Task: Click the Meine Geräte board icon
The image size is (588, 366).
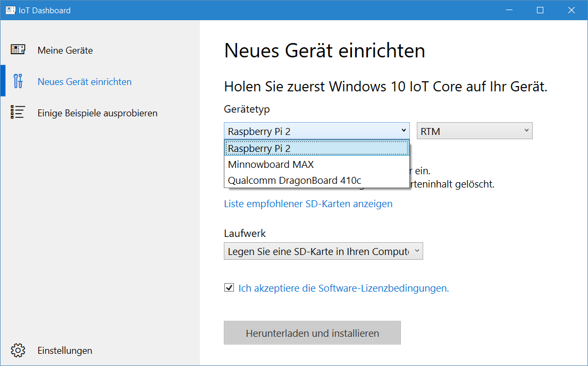Action: point(18,49)
